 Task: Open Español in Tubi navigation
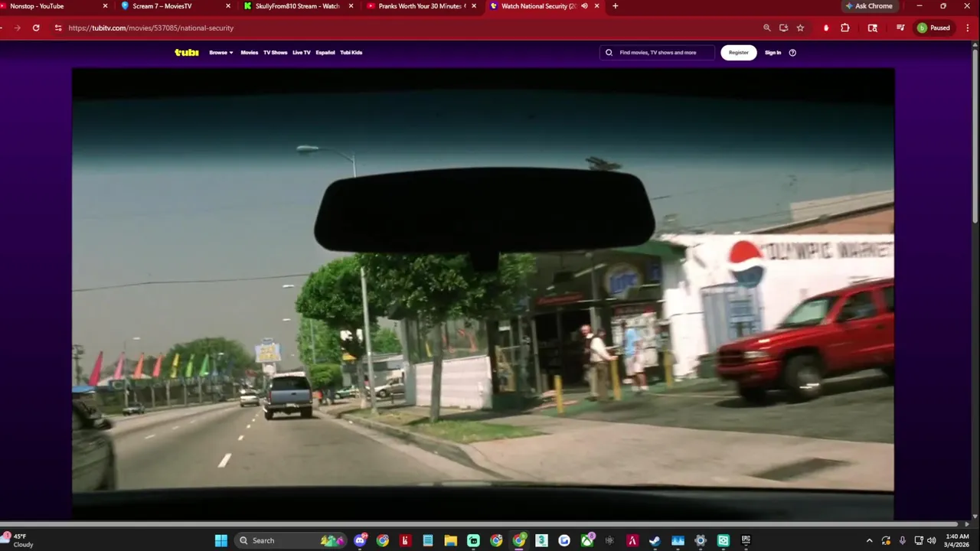(325, 53)
